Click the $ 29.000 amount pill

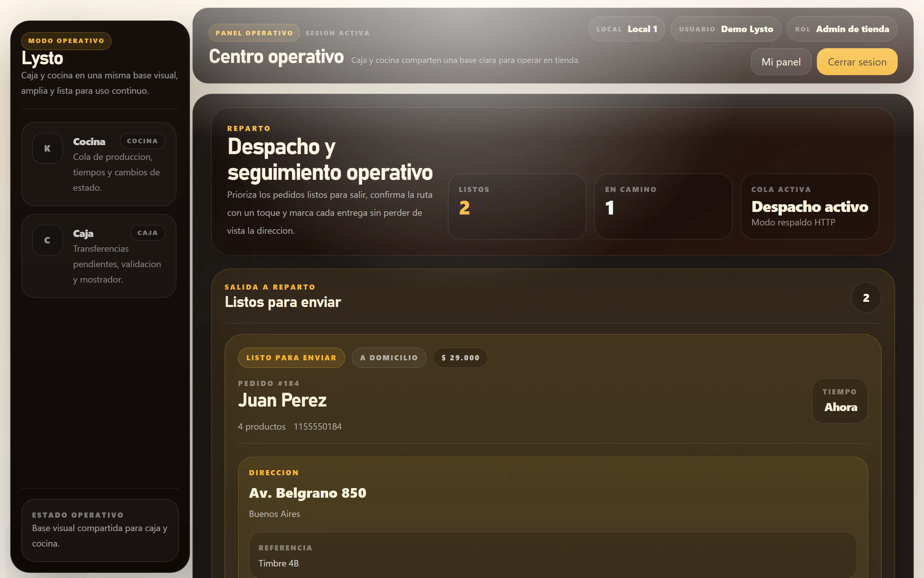(460, 358)
